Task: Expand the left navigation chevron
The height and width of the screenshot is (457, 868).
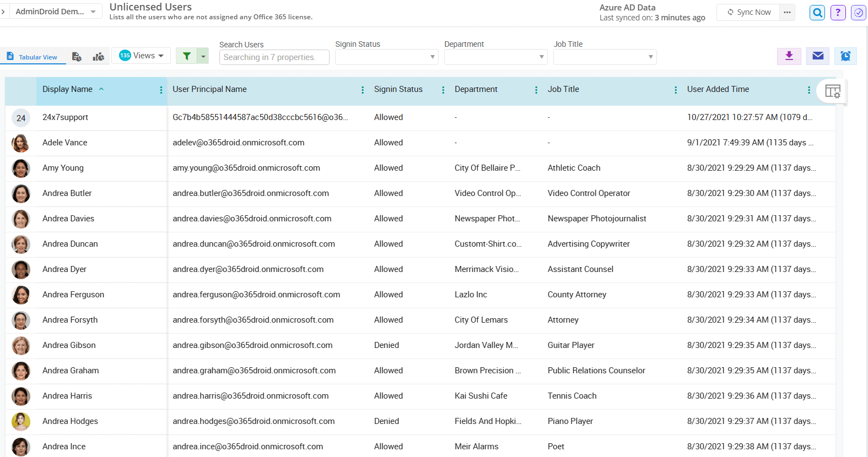Action: pos(3,12)
